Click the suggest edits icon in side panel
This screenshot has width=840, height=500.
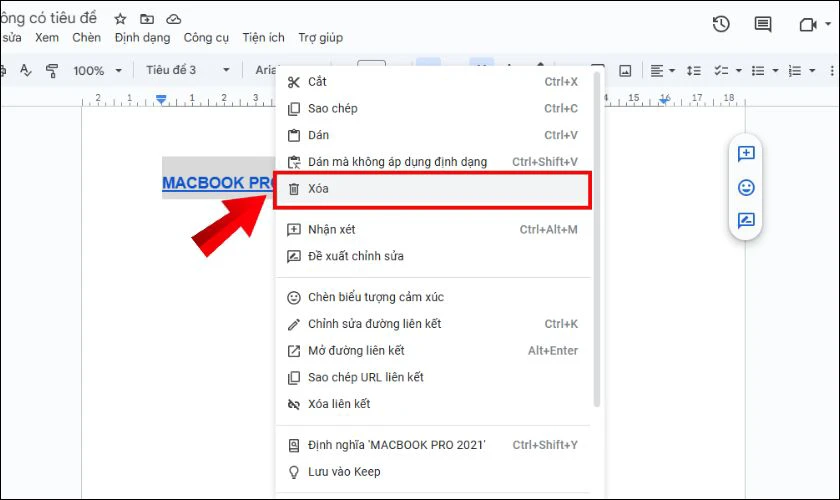pyautogui.click(x=746, y=220)
